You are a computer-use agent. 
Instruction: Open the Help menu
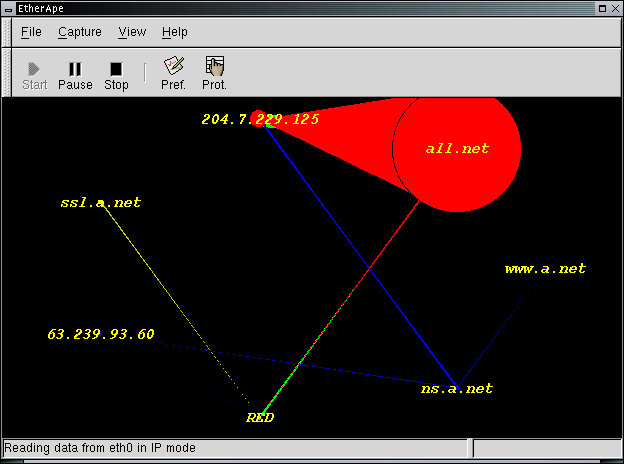174,32
